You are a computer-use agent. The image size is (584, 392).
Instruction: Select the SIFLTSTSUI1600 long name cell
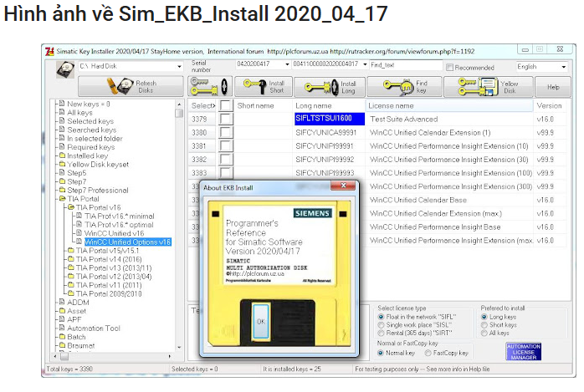(x=330, y=119)
